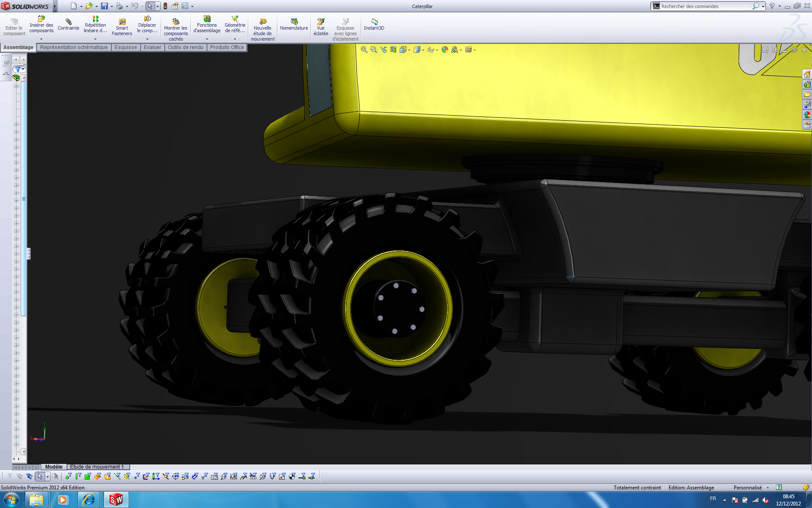This screenshot has width=812, height=508.
Task: Click the Save disk icon
Action: tap(104, 6)
